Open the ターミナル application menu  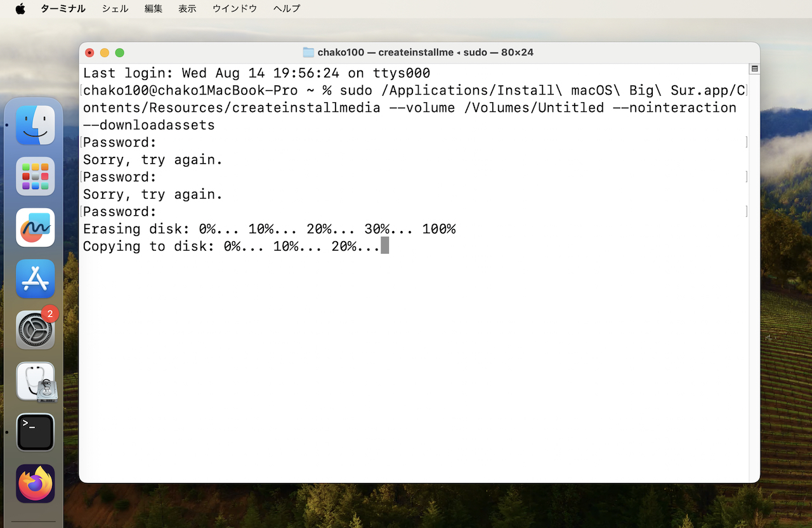point(63,9)
